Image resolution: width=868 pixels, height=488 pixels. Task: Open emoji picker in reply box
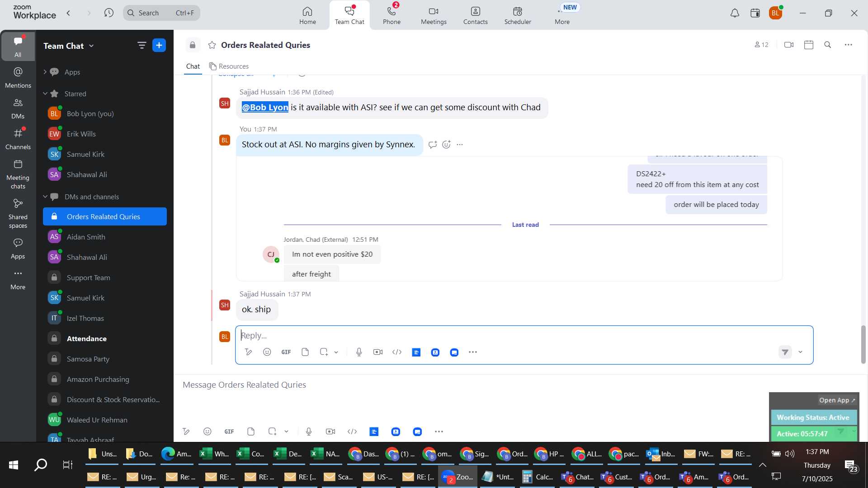click(x=267, y=352)
